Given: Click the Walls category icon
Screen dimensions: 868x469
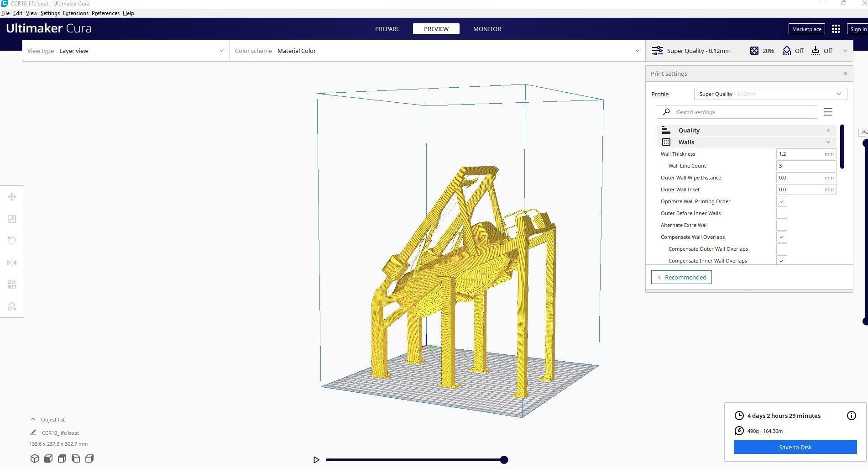Looking at the screenshot, I should pos(666,142).
